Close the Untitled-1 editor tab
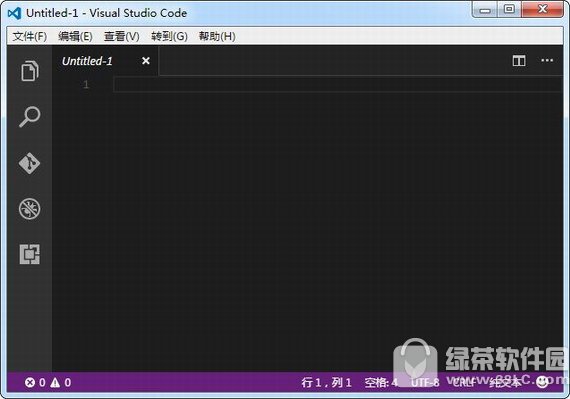 click(x=146, y=61)
